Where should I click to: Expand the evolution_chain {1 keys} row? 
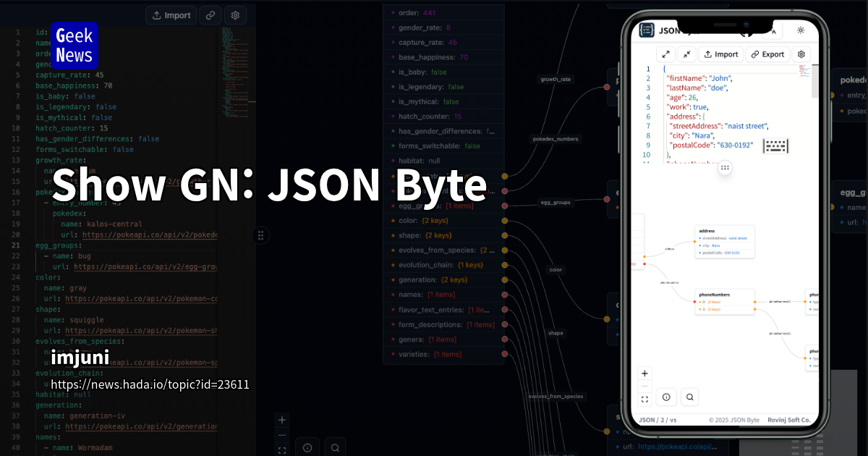coord(441,265)
